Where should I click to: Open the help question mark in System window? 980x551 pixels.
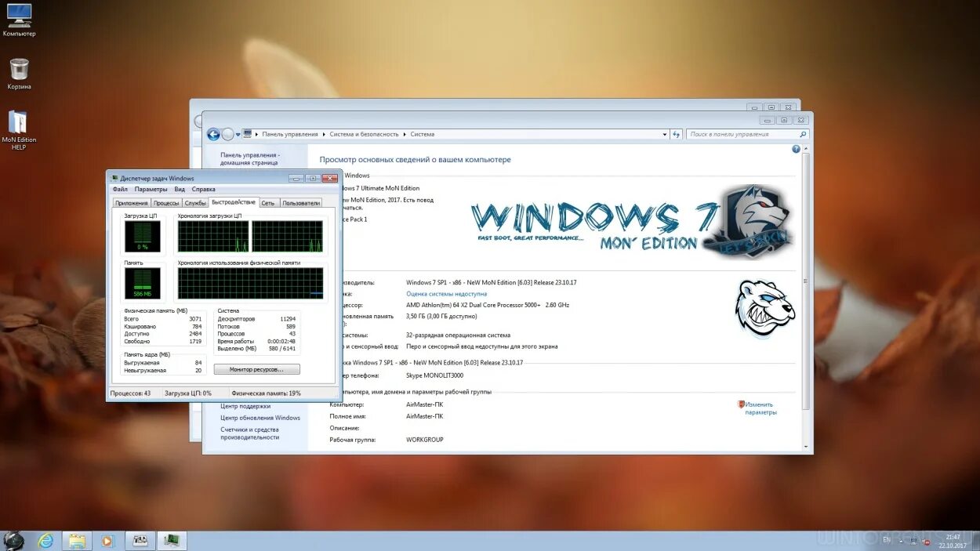pyautogui.click(x=797, y=149)
